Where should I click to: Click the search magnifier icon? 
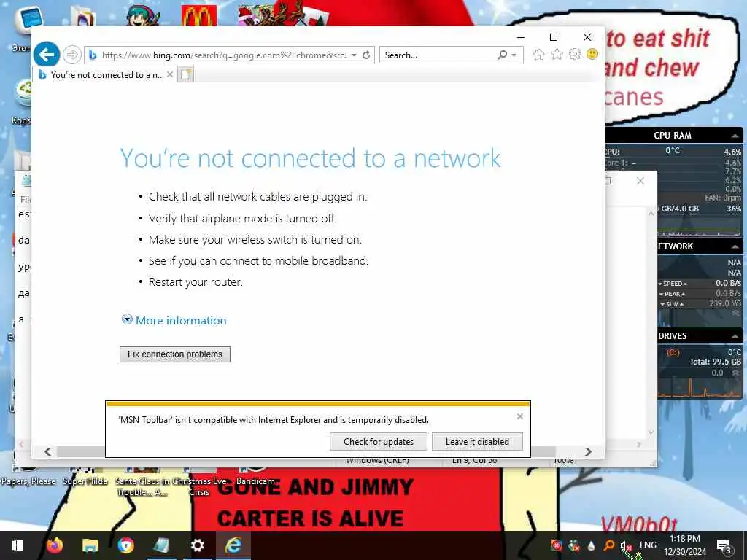502,55
